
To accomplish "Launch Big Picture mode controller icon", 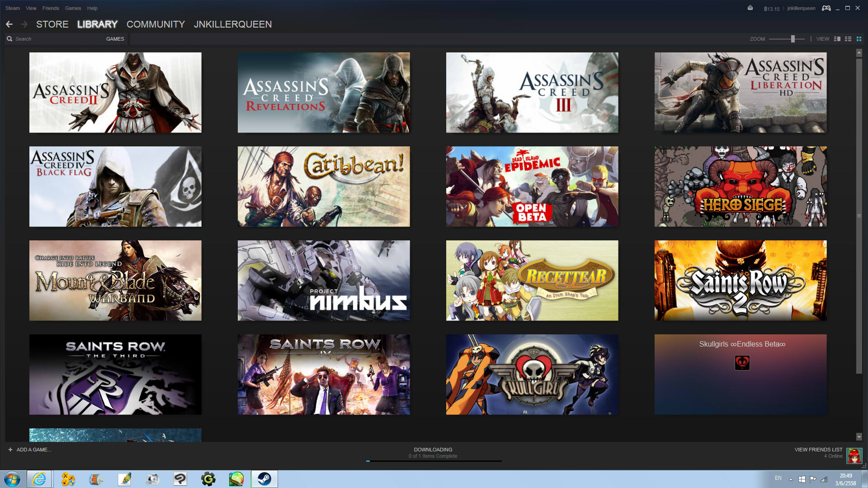I will tap(826, 8).
